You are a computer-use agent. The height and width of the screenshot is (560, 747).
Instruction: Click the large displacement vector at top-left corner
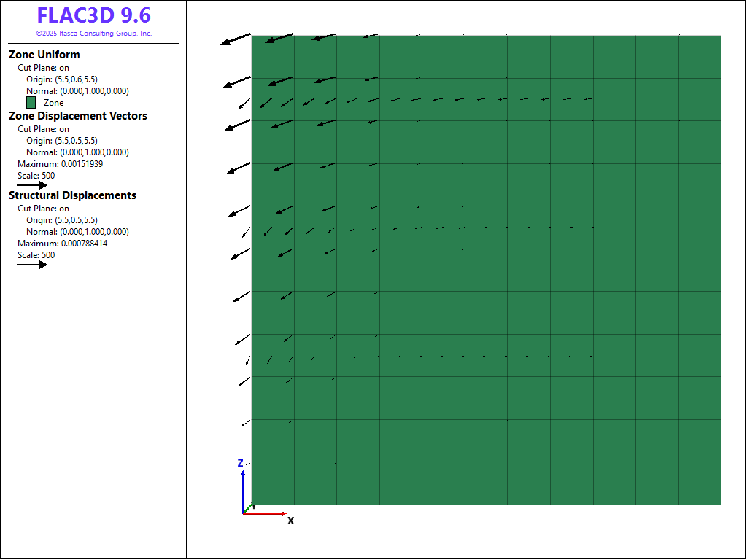[x=236, y=39]
